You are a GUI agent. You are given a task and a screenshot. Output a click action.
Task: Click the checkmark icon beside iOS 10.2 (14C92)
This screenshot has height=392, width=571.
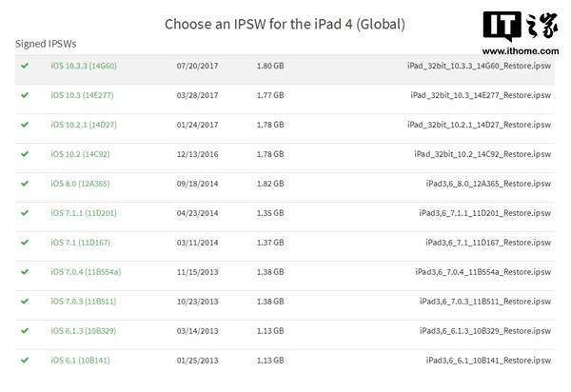click(x=25, y=154)
